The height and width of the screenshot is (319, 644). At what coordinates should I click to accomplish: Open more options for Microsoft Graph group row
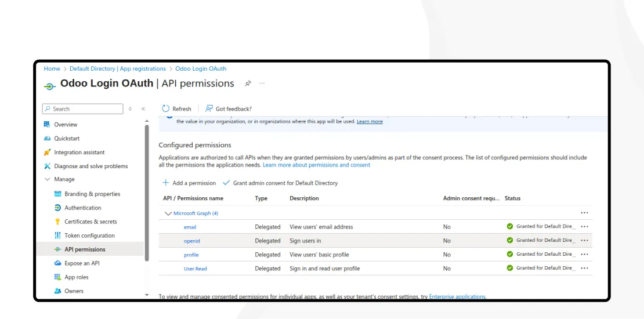(584, 213)
